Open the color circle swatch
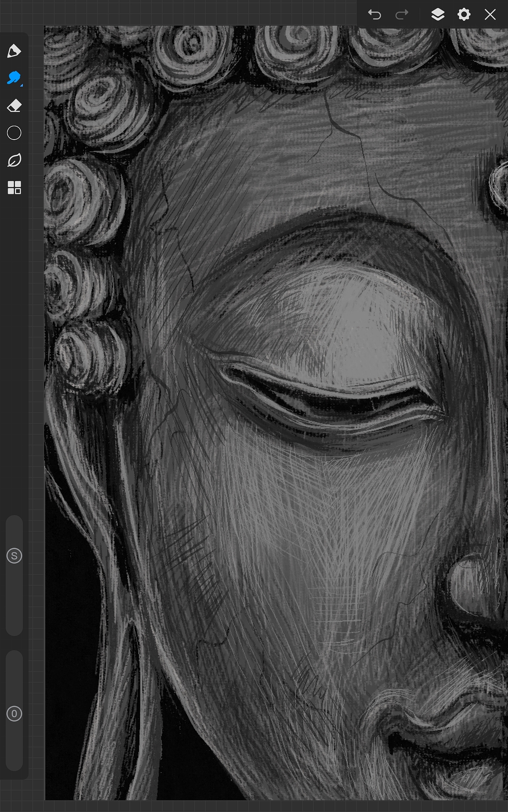 tap(14, 133)
